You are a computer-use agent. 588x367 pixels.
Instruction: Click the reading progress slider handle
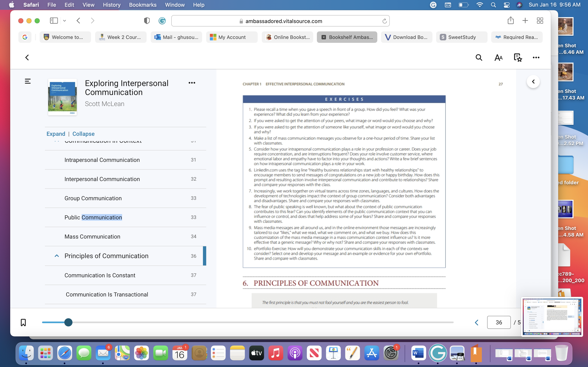pos(69,322)
